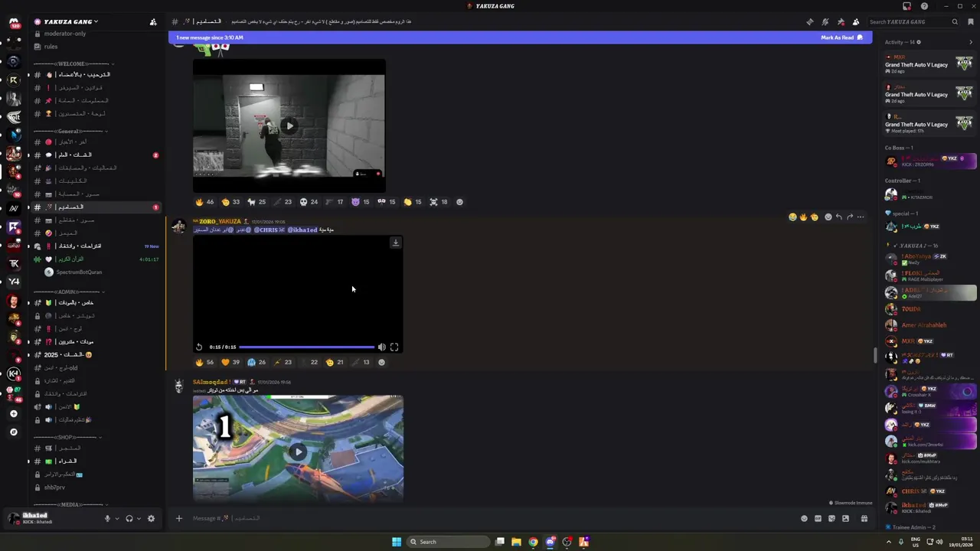Show pinned messages in header
This screenshot has width=980, height=551.
point(841,21)
